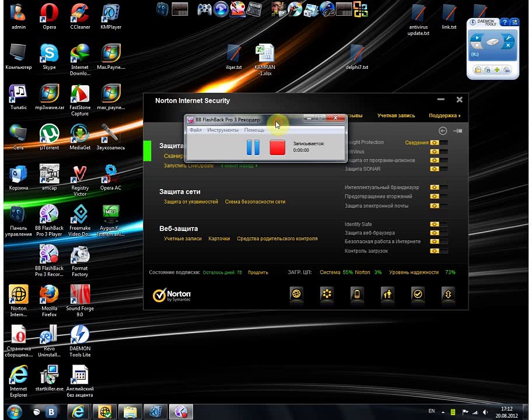
Task: Click Norton taskbar button
Action: (x=104, y=412)
